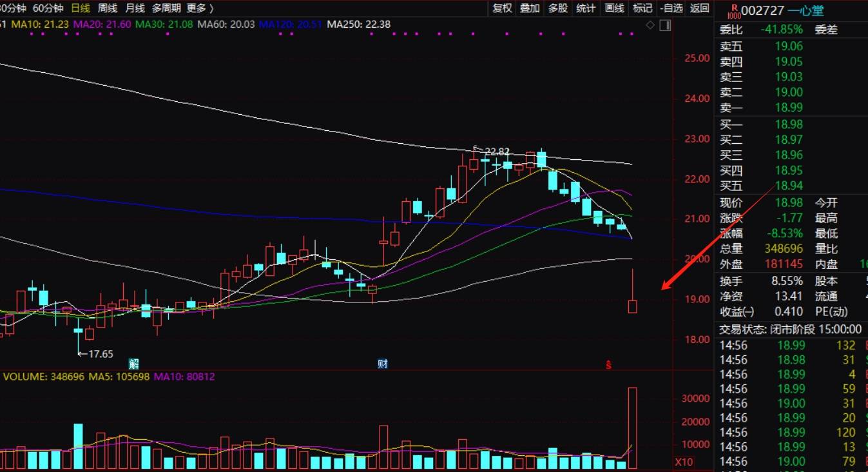
Task: Click the 卖二 price 19.00
Action: click(x=789, y=92)
